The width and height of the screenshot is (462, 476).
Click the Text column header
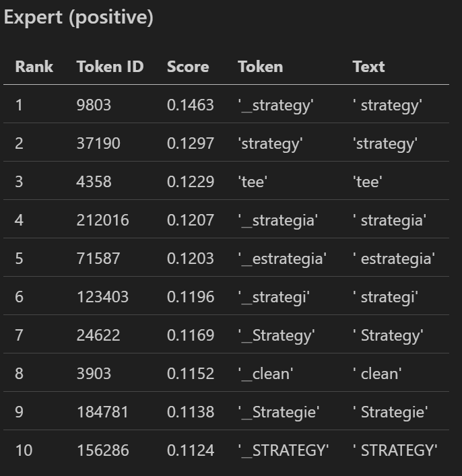pos(368,67)
